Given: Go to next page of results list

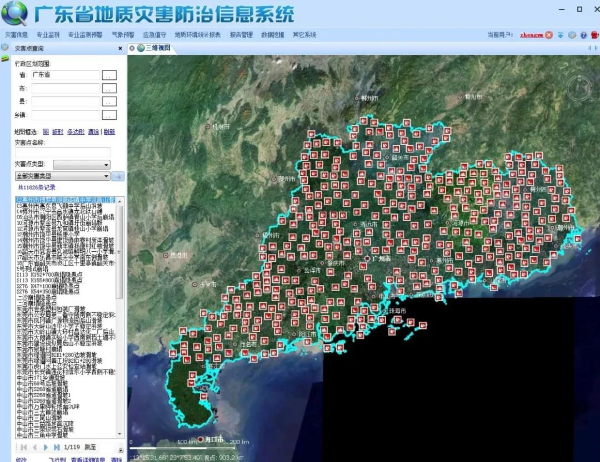Looking at the screenshot, I should coord(46,447).
